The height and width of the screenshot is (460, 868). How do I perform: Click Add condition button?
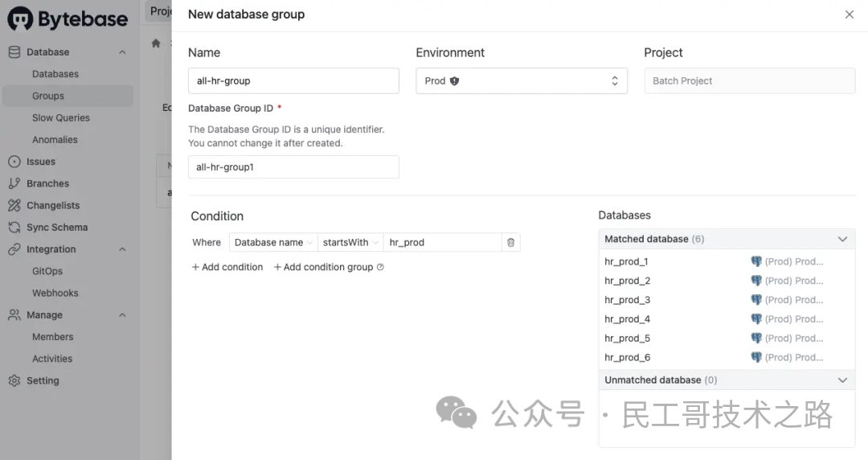click(x=227, y=267)
